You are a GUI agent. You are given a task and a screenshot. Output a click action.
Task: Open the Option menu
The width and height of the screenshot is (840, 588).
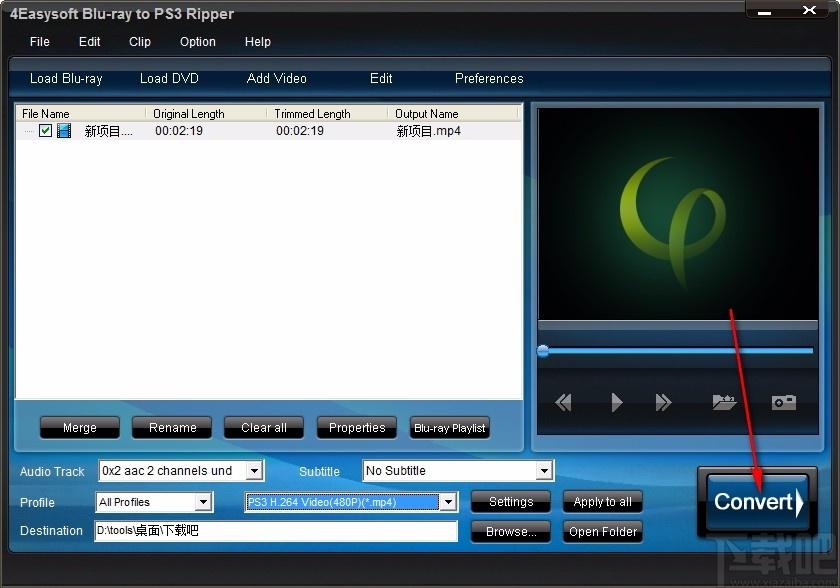pos(198,42)
